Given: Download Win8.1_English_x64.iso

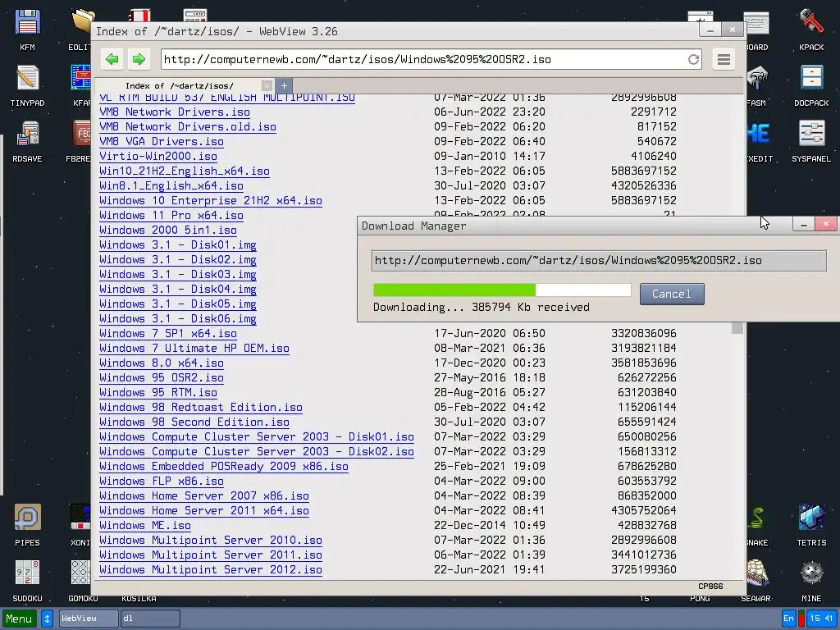Looking at the screenshot, I should (x=171, y=186).
